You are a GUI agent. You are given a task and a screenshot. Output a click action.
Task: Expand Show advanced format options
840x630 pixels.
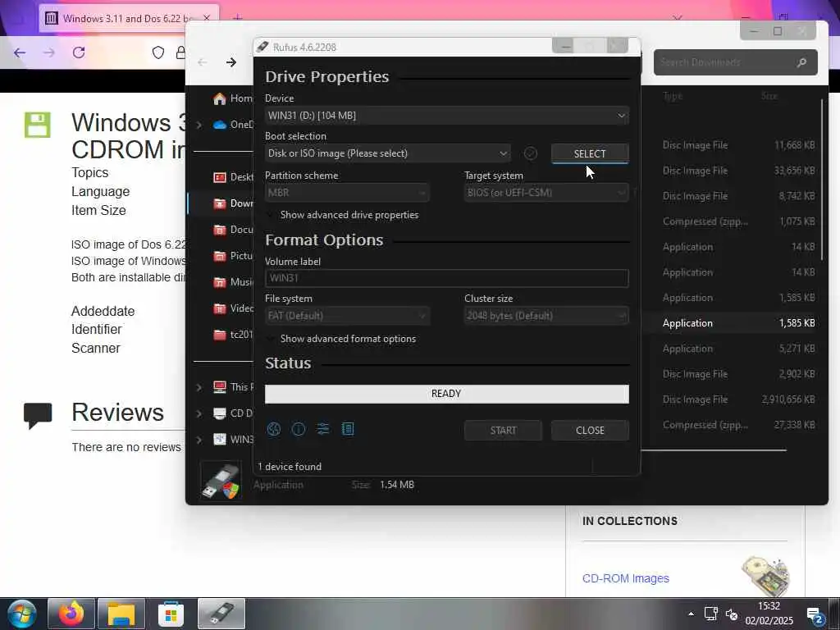tap(342, 339)
